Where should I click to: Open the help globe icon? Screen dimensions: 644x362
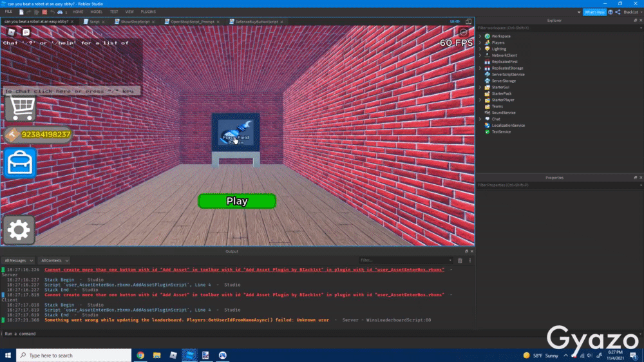611,12
